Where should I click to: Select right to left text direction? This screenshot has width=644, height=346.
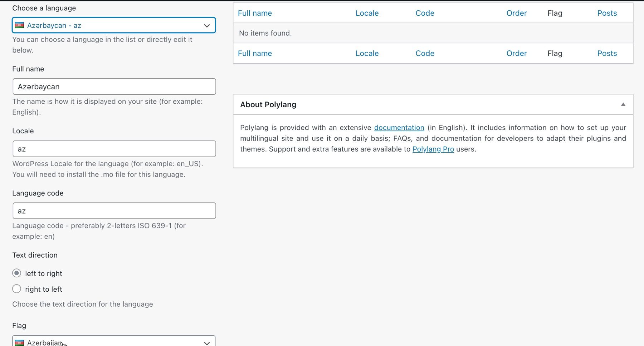(x=16, y=289)
